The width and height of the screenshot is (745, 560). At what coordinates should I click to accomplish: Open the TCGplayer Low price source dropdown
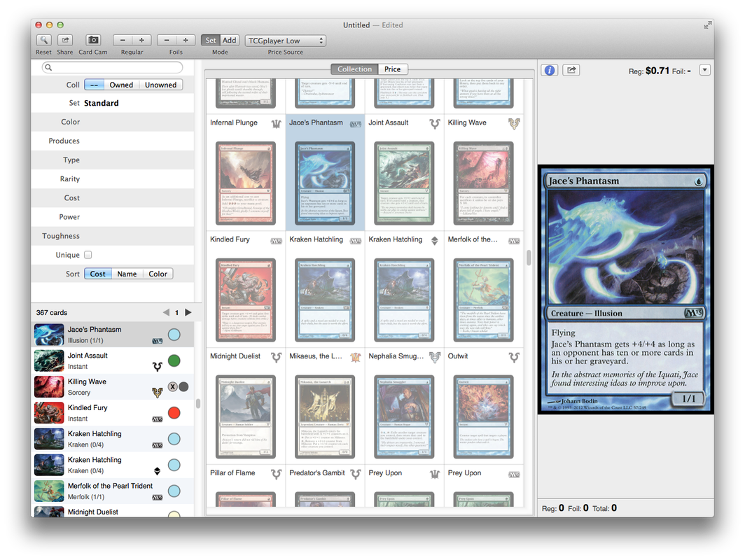coord(285,40)
